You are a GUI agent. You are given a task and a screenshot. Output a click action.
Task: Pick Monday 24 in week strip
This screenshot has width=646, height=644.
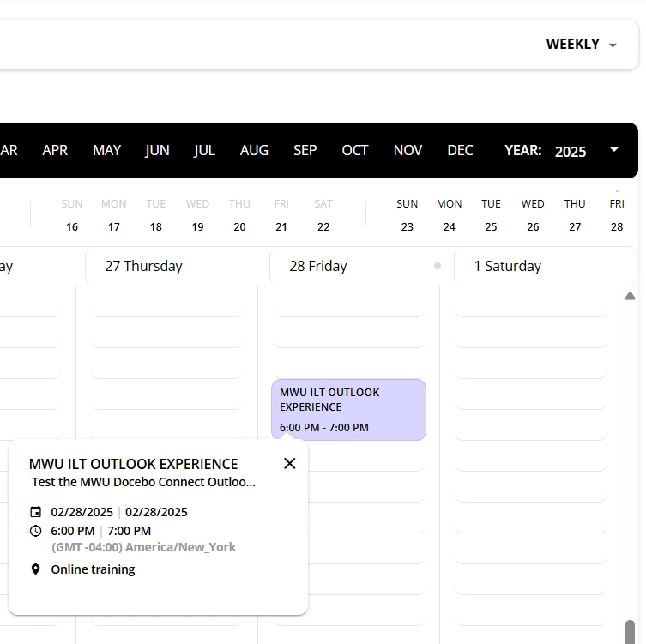point(449,226)
